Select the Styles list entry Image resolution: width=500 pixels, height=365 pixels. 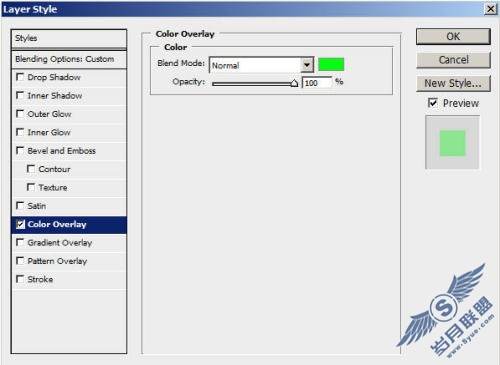point(69,39)
